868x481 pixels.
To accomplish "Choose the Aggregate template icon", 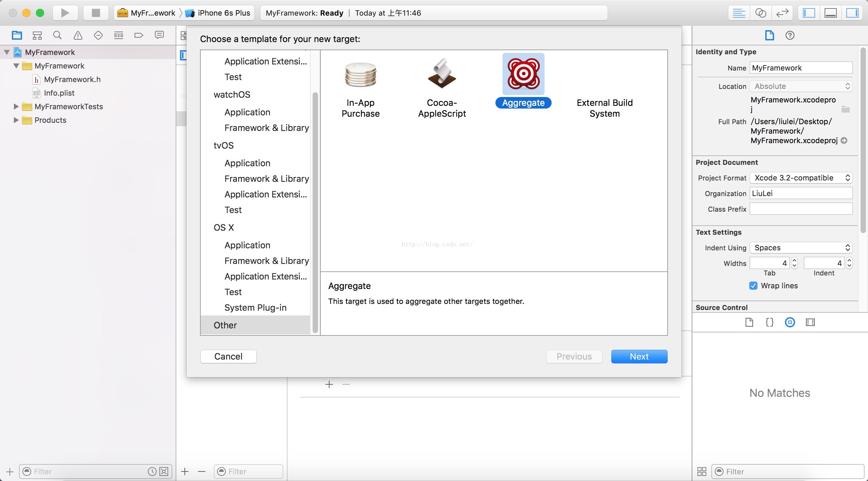I will click(x=523, y=74).
